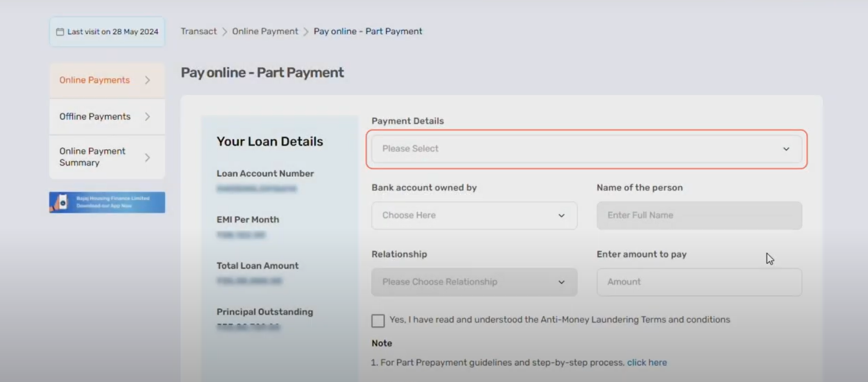
Task: Click chevron arrow next to Offline Payments
Action: pyautogui.click(x=147, y=117)
